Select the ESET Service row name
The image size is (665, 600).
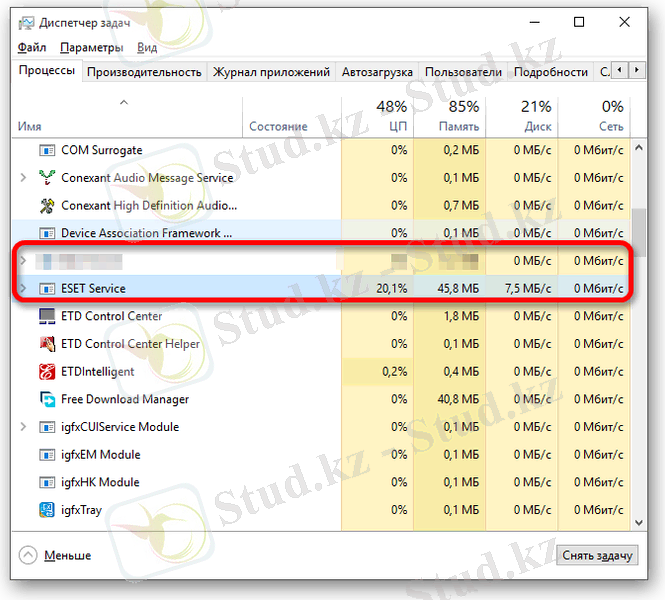[93, 289]
